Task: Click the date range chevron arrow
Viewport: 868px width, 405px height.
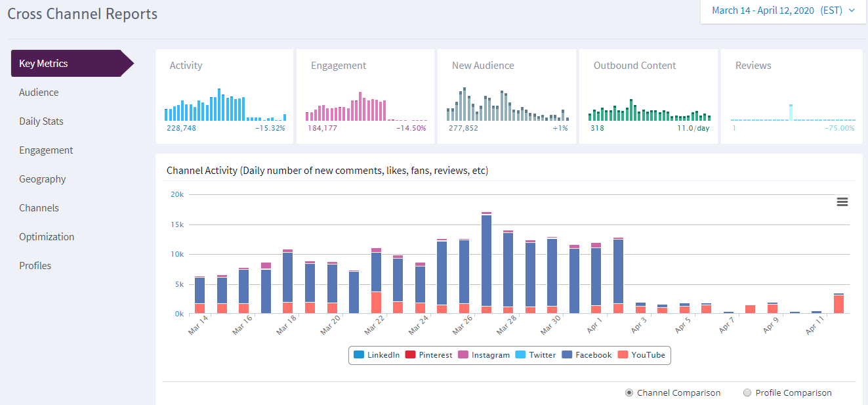Action: point(852,11)
